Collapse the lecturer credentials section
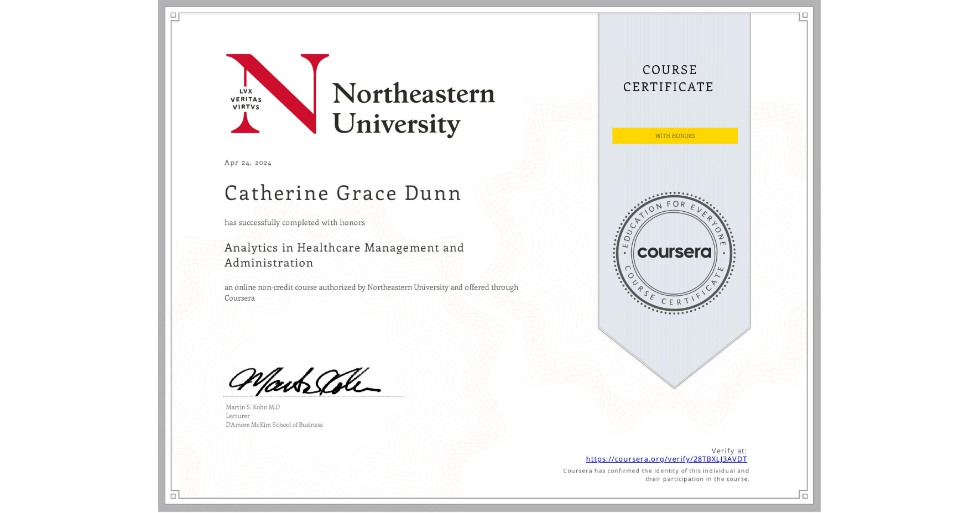Screen dimensions: 980x513 tap(273, 416)
